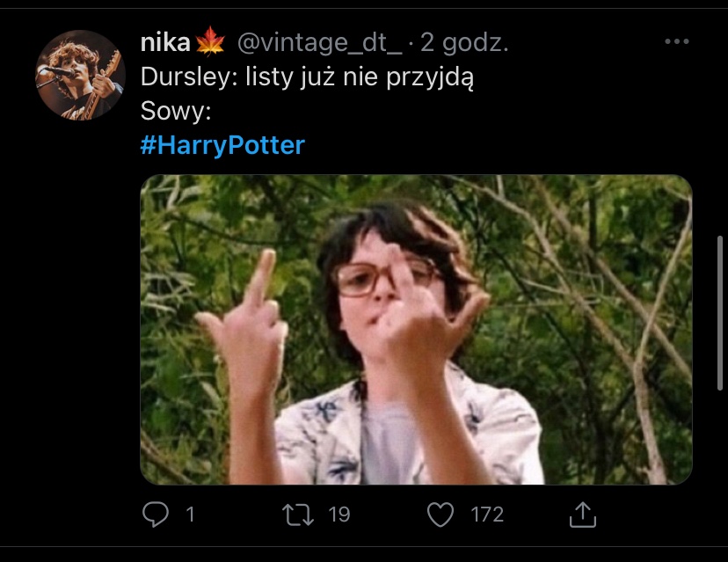Click the vertical scrollbar on the right edge

point(721,308)
